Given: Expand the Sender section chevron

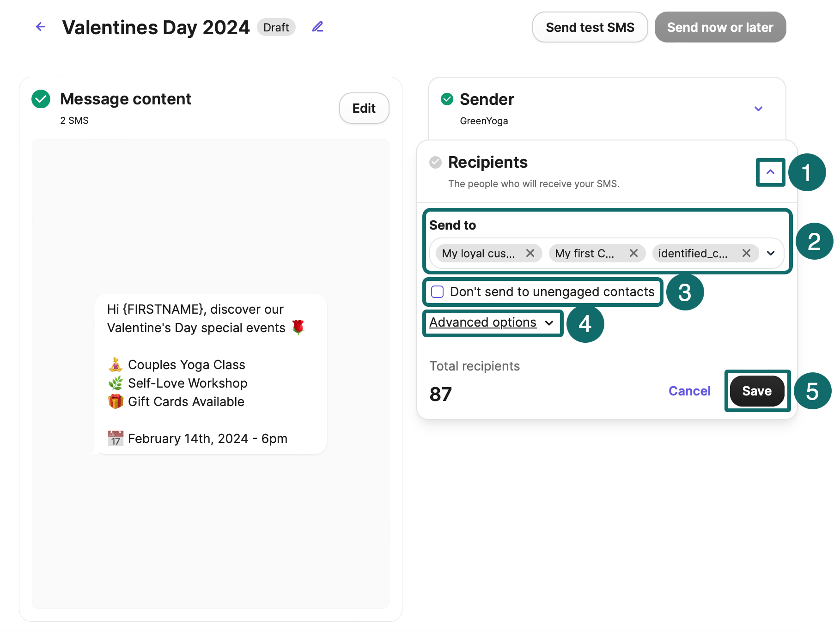Looking at the screenshot, I should coord(758,109).
